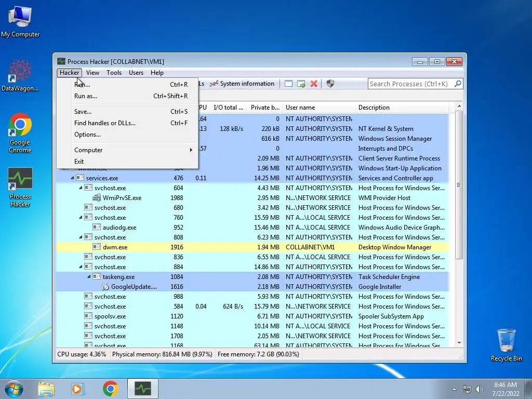
Task: Click the taskbar clock showing 8:46 AM
Action: (506, 389)
